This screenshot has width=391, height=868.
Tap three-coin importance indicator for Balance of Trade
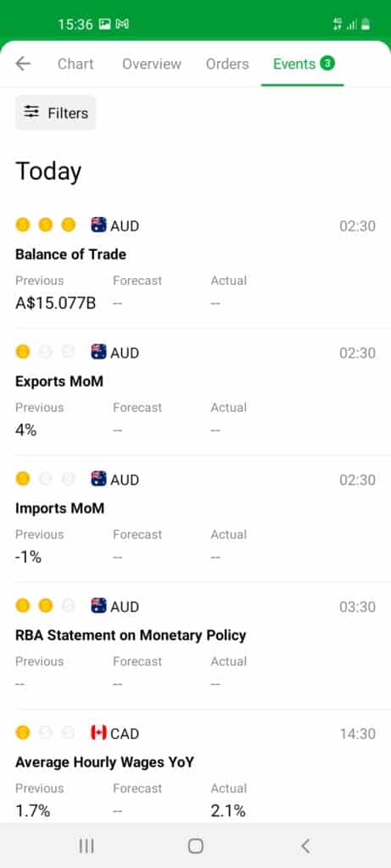point(46,225)
